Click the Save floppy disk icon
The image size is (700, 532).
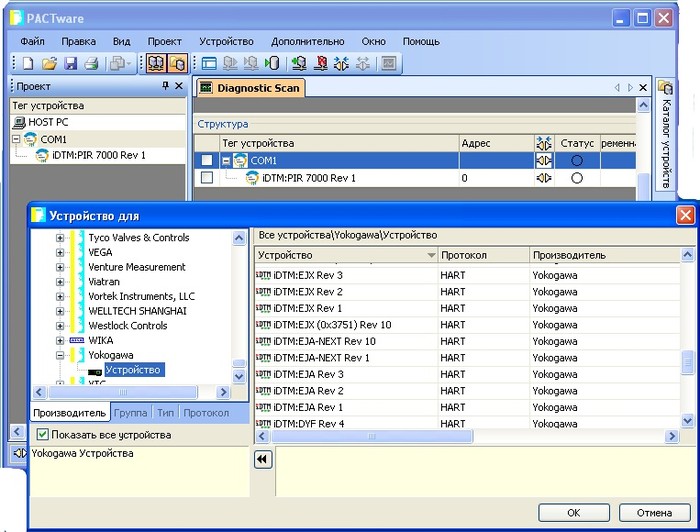[x=71, y=63]
